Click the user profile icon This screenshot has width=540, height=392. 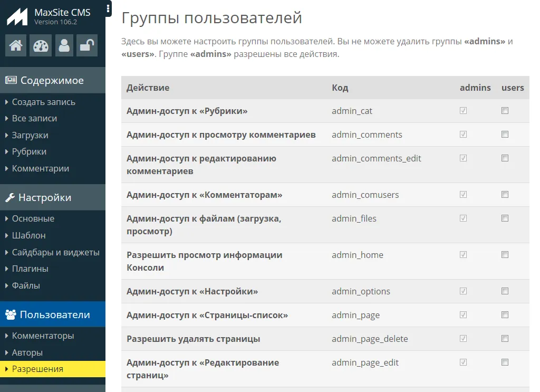click(64, 45)
